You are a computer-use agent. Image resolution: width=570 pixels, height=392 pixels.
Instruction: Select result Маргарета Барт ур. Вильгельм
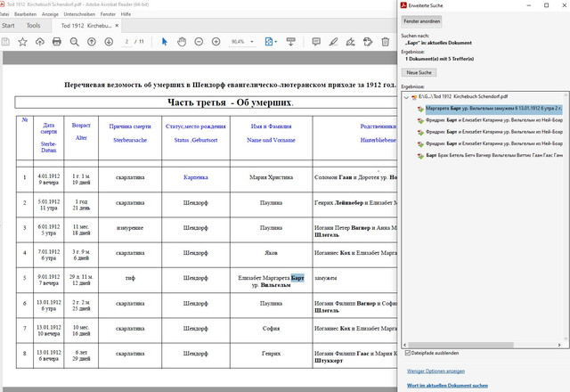(x=493, y=109)
